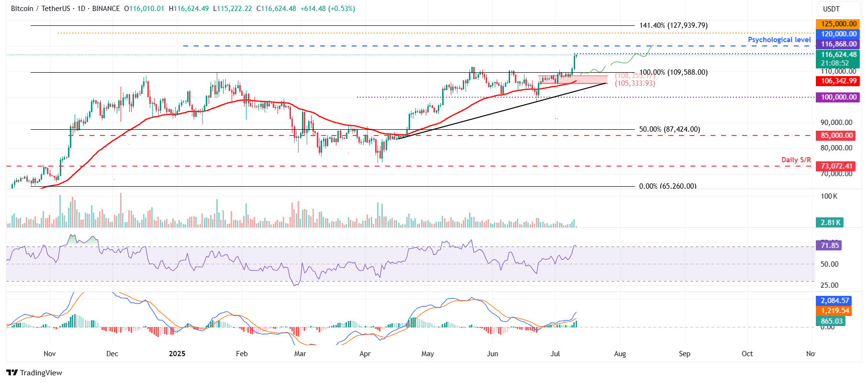Click the purple 100,000.00 price label
This screenshot has height=383, width=868.
(838, 97)
